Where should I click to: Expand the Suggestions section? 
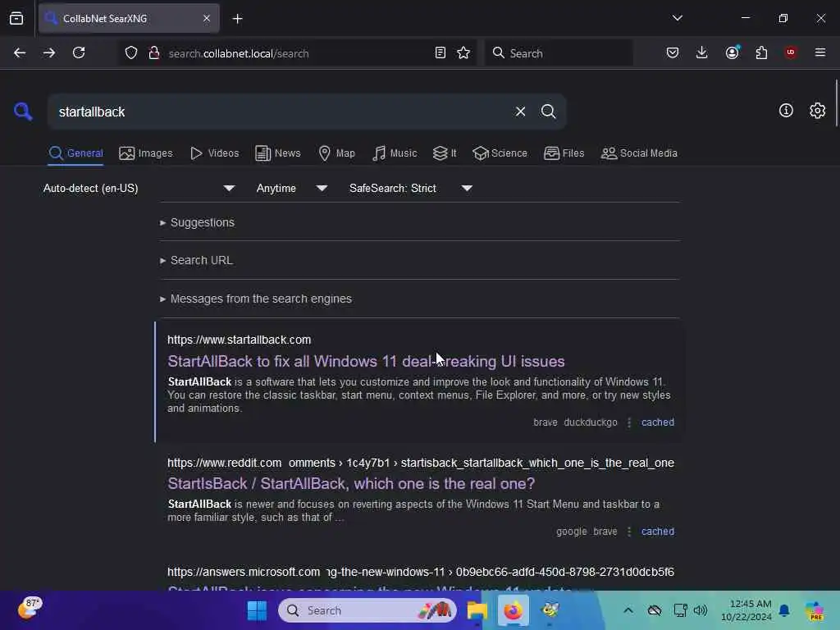point(197,222)
